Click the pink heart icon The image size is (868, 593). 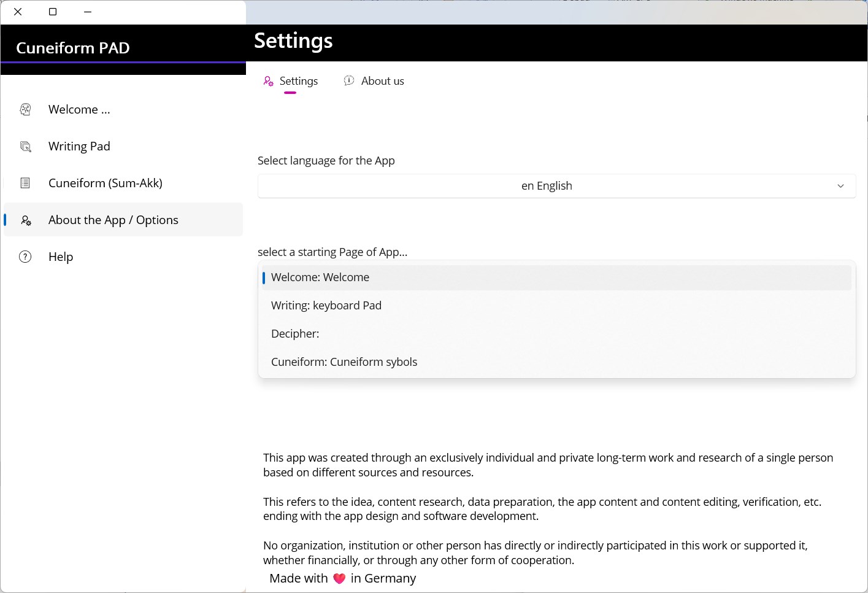(x=339, y=578)
